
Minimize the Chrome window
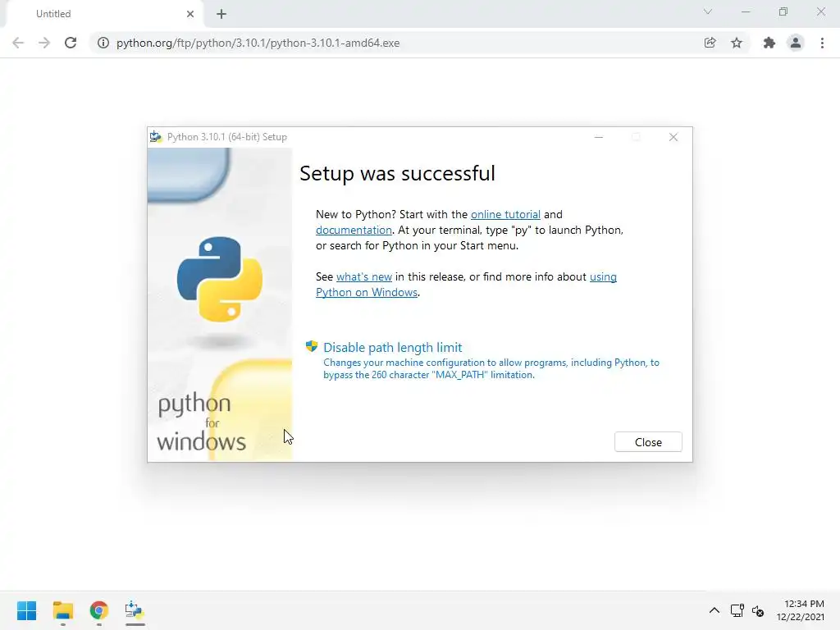click(x=746, y=11)
